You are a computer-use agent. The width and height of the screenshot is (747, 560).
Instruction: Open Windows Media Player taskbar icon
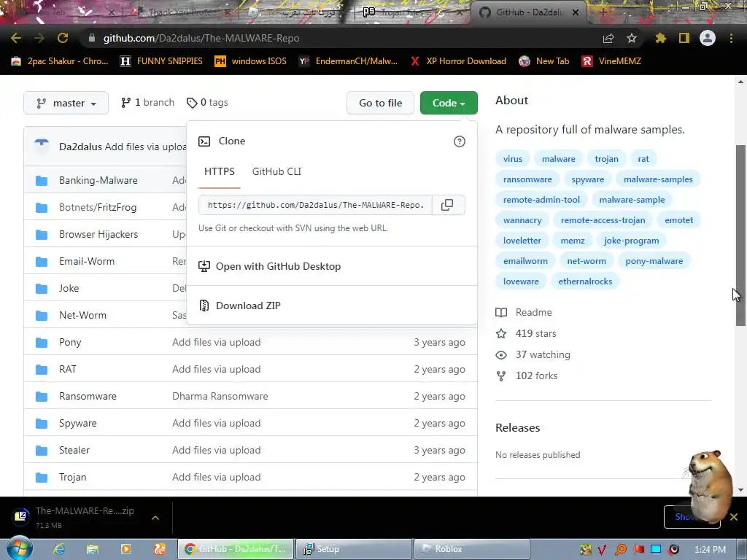click(125, 549)
